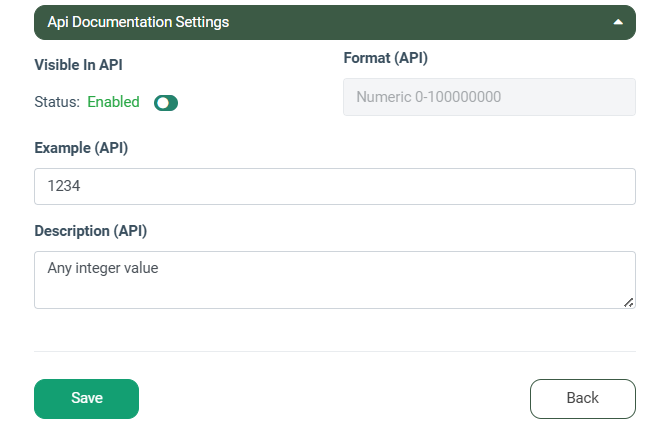Click the Description (API) label
The image size is (669, 443).
pos(90,231)
